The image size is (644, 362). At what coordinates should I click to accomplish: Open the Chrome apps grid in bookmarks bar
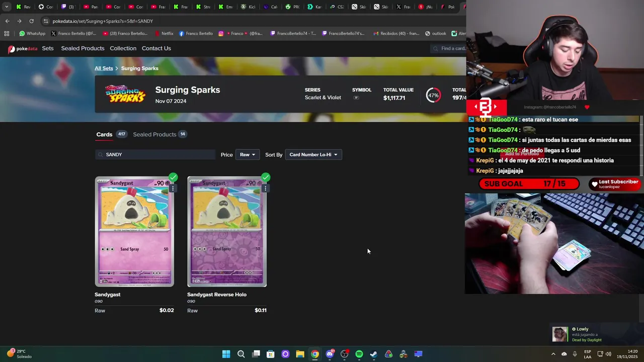7,34
